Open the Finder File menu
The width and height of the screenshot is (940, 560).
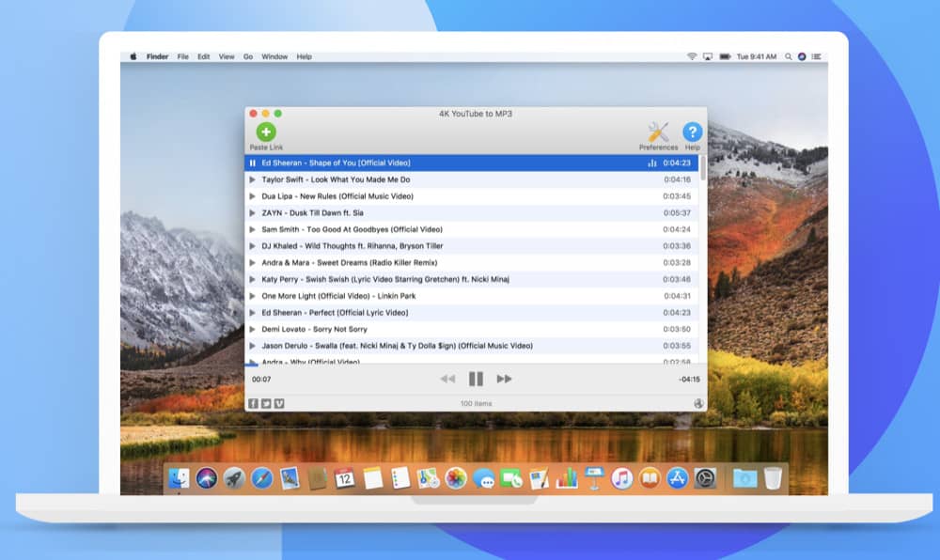pyautogui.click(x=182, y=55)
